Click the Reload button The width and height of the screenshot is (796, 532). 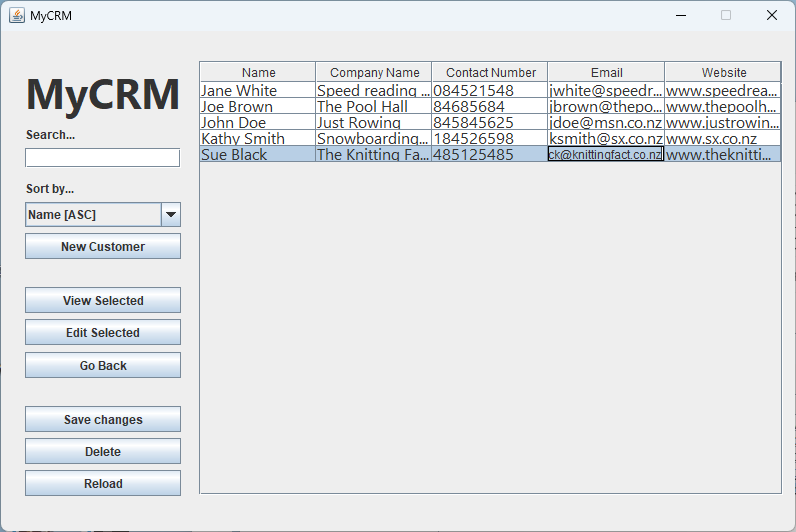point(103,484)
